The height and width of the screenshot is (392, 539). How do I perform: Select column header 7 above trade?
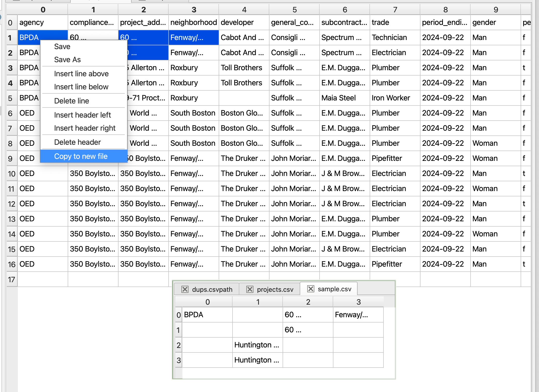tap(395, 10)
